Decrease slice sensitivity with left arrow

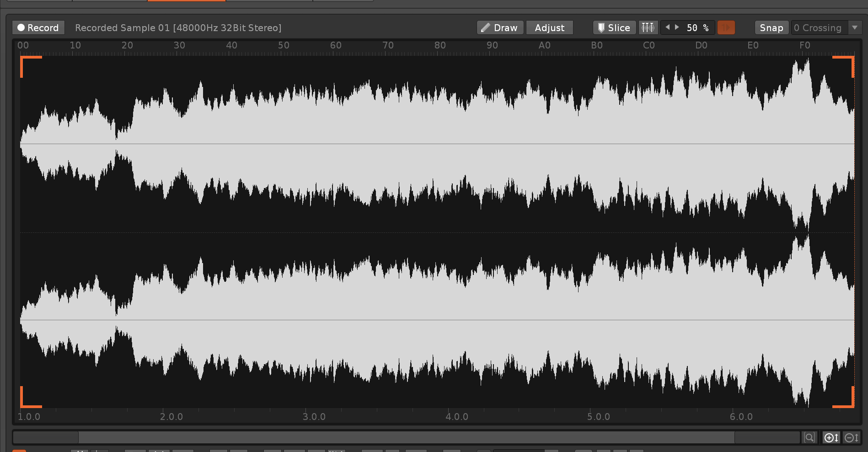(x=667, y=27)
